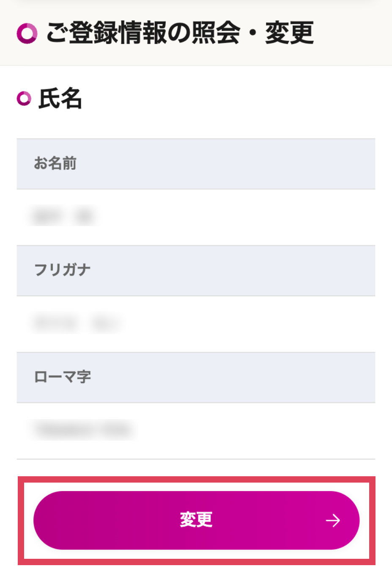The height and width of the screenshot is (588, 392).
Task: Click the blurred given name under お名前
Action: 84,216
